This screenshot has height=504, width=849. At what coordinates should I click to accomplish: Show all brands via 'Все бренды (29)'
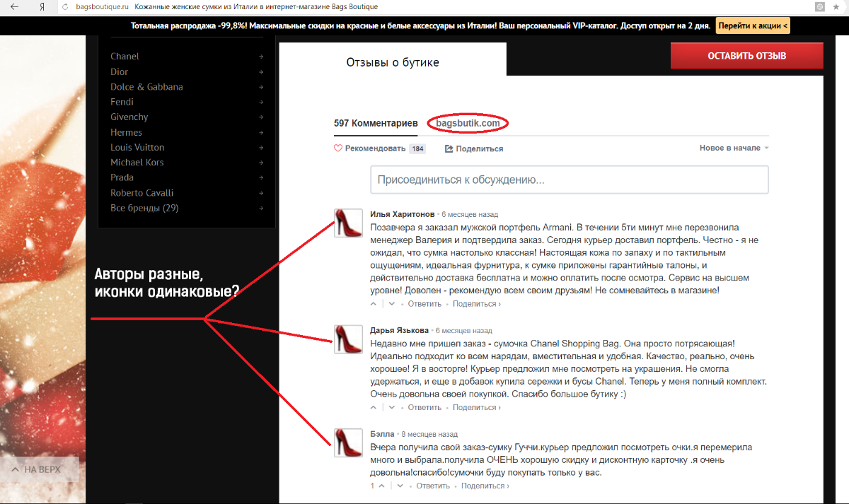click(144, 209)
